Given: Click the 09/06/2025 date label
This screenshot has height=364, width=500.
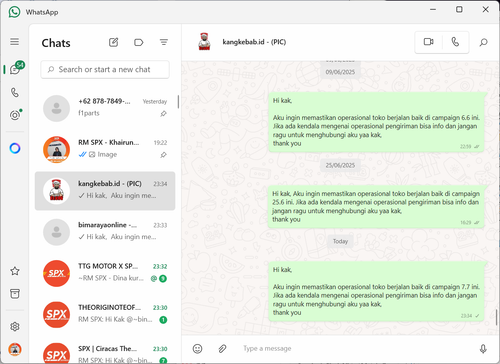Looking at the screenshot, I should [340, 72].
